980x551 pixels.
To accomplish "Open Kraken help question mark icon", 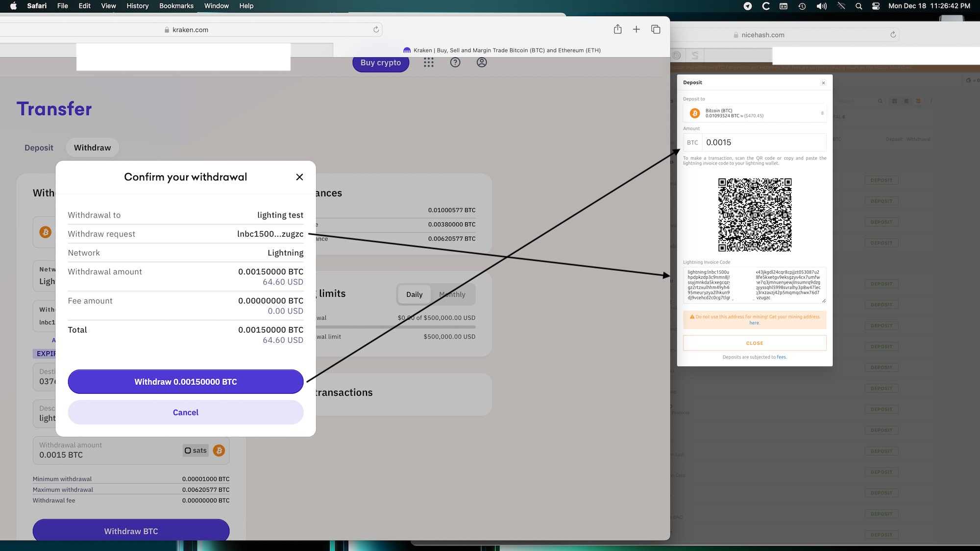I will (x=455, y=62).
